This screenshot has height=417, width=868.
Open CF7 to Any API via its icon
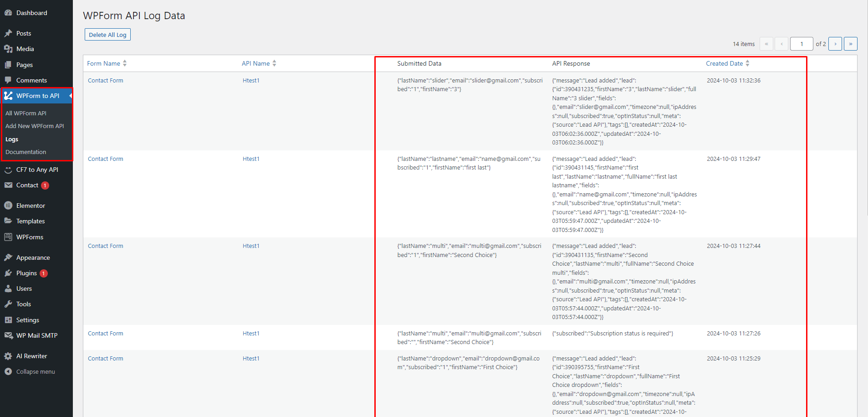point(8,169)
